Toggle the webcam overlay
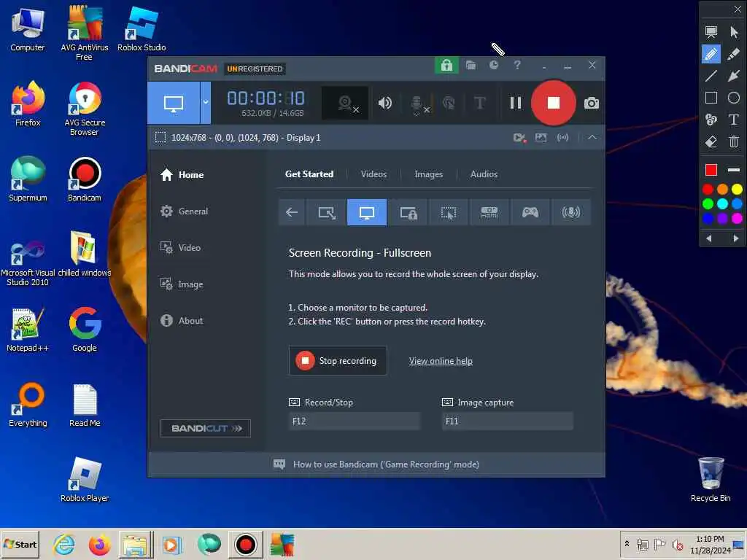The width and height of the screenshot is (747, 560). (345, 103)
